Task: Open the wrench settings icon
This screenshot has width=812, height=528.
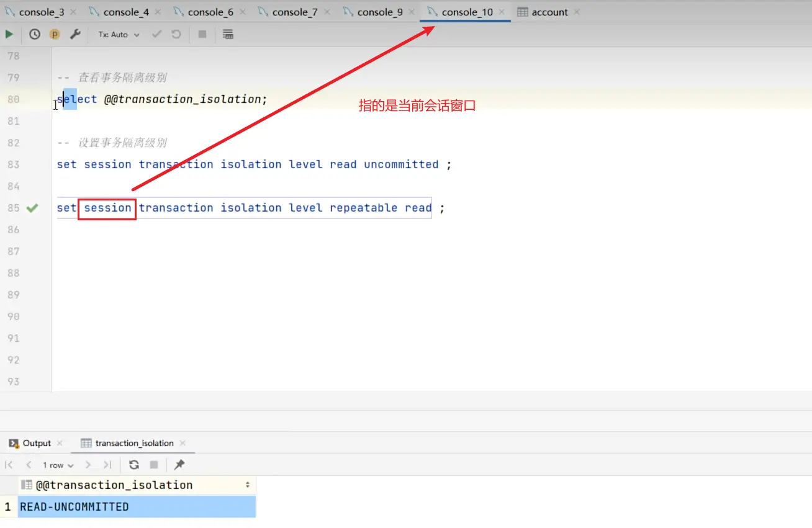Action: coord(75,34)
